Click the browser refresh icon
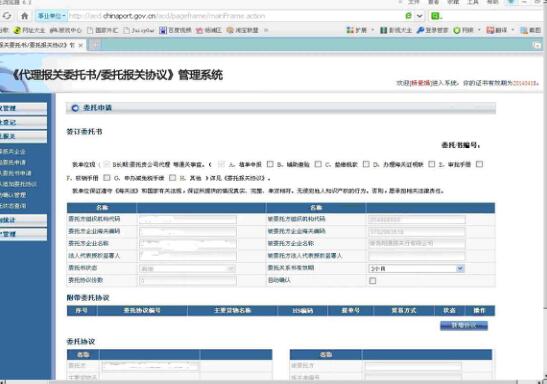 [x=7, y=16]
